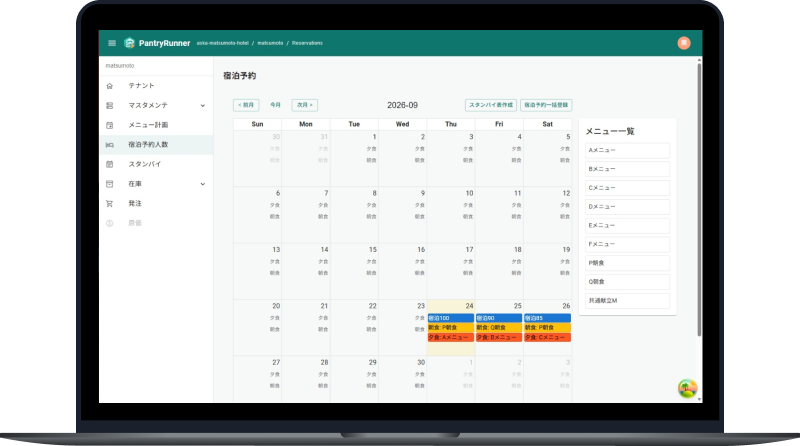Viewport: 800px width, 446px height.
Task: Click the テナント home icon
Action: [x=109, y=86]
